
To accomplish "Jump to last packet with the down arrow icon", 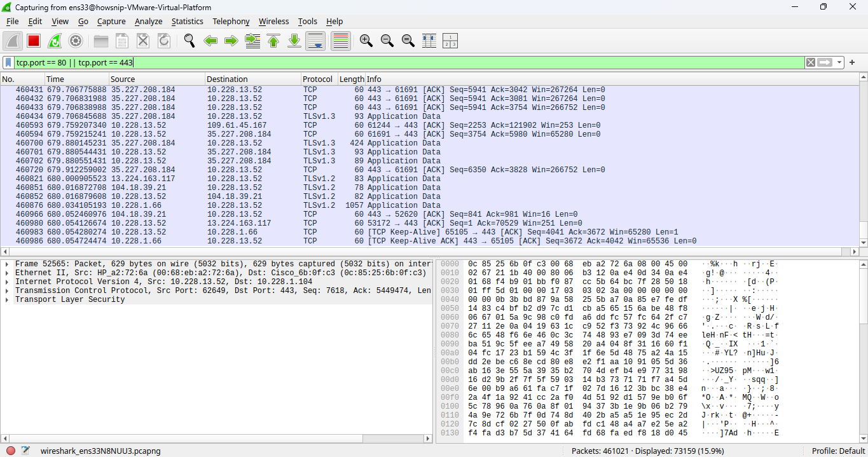I will (x=294, y=41).
